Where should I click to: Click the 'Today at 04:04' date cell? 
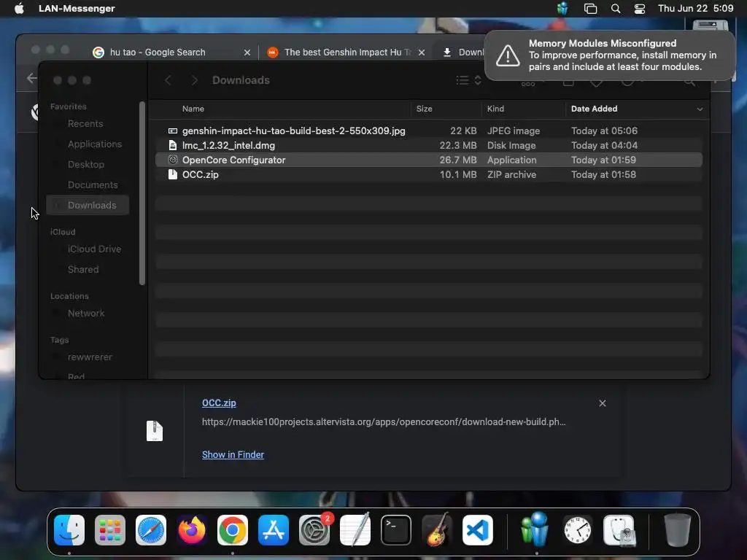(604, 145)
